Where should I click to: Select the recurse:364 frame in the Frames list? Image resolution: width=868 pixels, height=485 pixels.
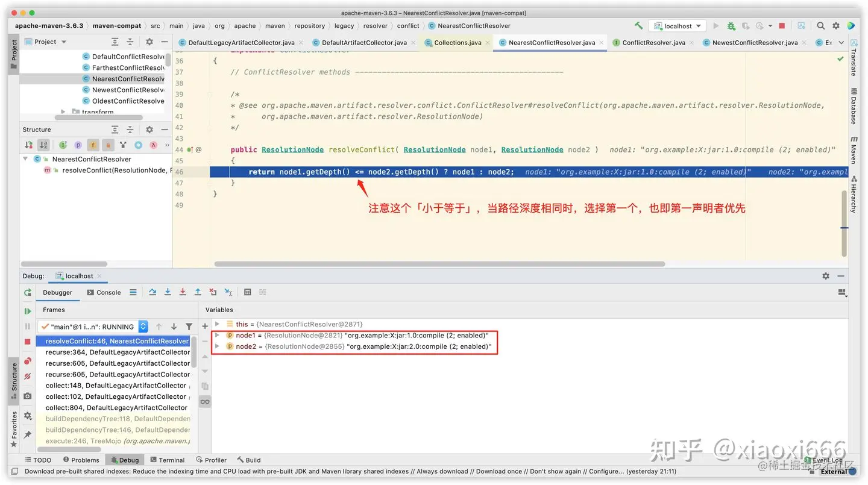pyautogui.click(x=113, y=352)
